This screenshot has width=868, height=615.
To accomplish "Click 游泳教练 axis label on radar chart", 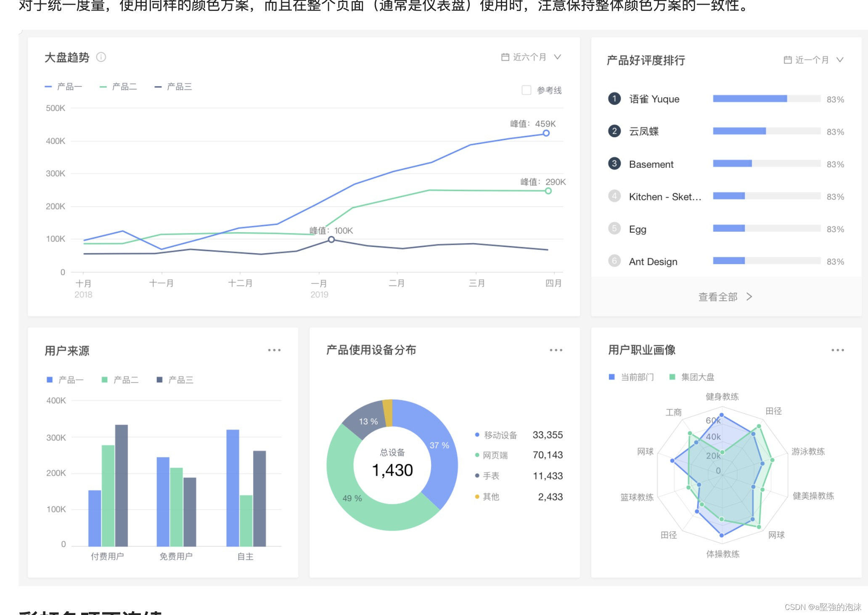I will tap(808, 451).
